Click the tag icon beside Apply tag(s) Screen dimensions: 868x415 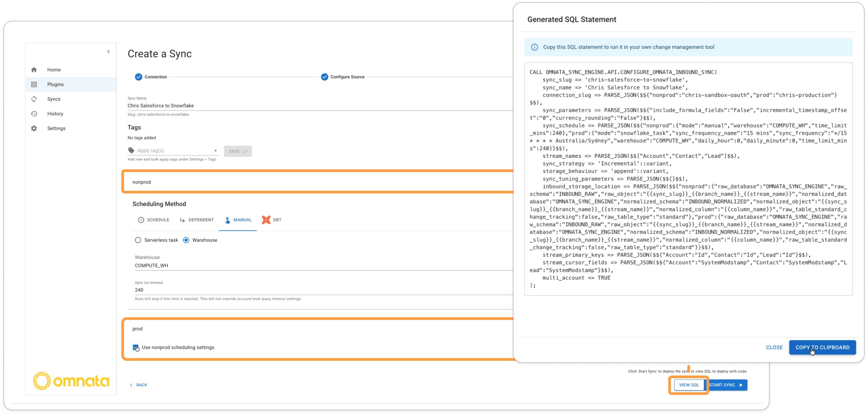pyautogui.click(x=131, y=151)
